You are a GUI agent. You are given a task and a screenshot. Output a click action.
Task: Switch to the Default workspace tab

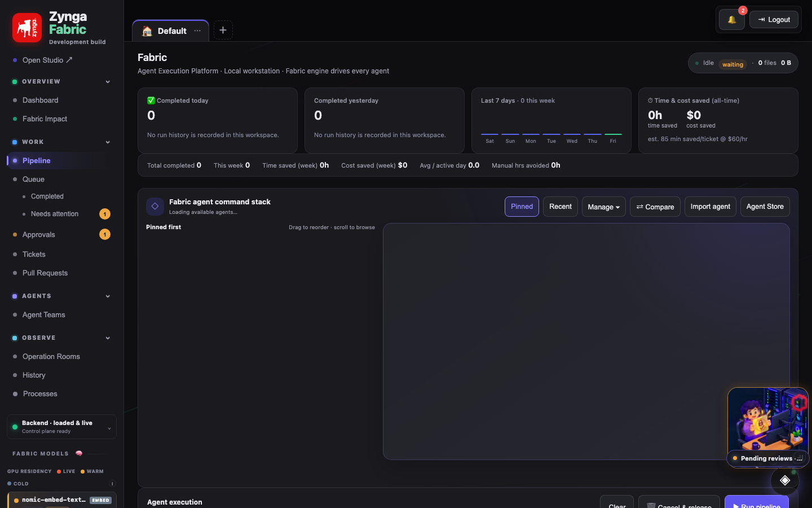(170, 31)
